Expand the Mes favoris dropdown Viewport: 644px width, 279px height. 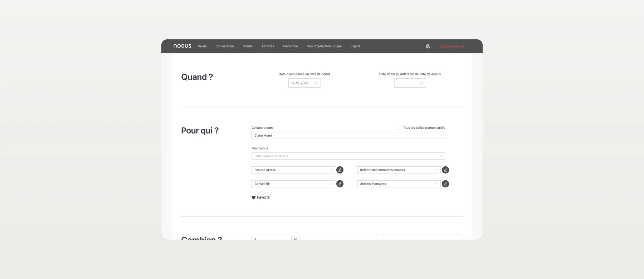click(348, 156)
